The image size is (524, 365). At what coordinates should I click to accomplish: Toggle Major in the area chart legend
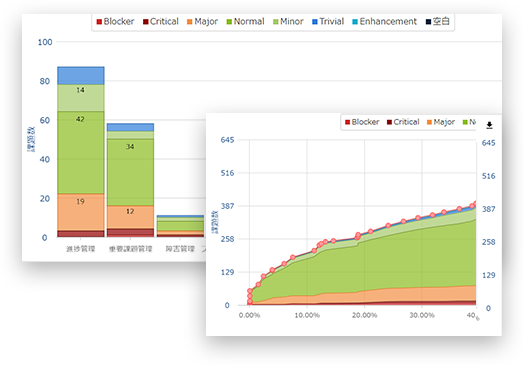441,122
